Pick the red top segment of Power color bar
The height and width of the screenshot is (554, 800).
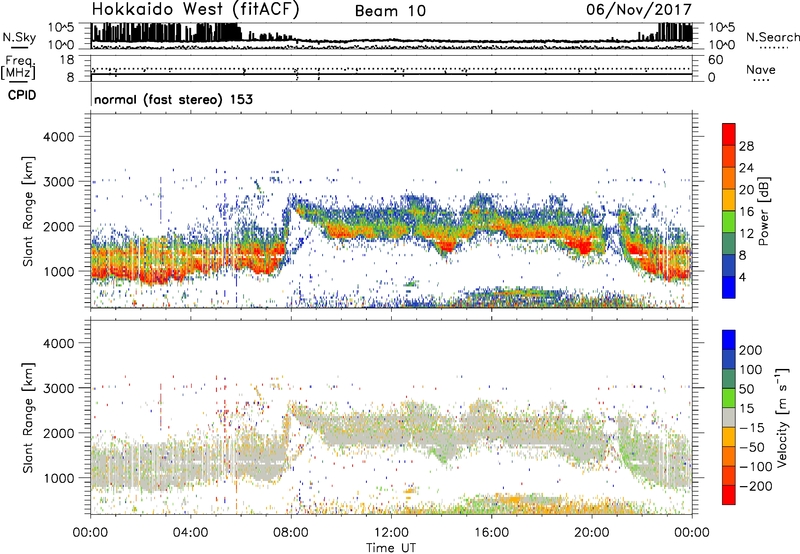(x=729, y=134)
